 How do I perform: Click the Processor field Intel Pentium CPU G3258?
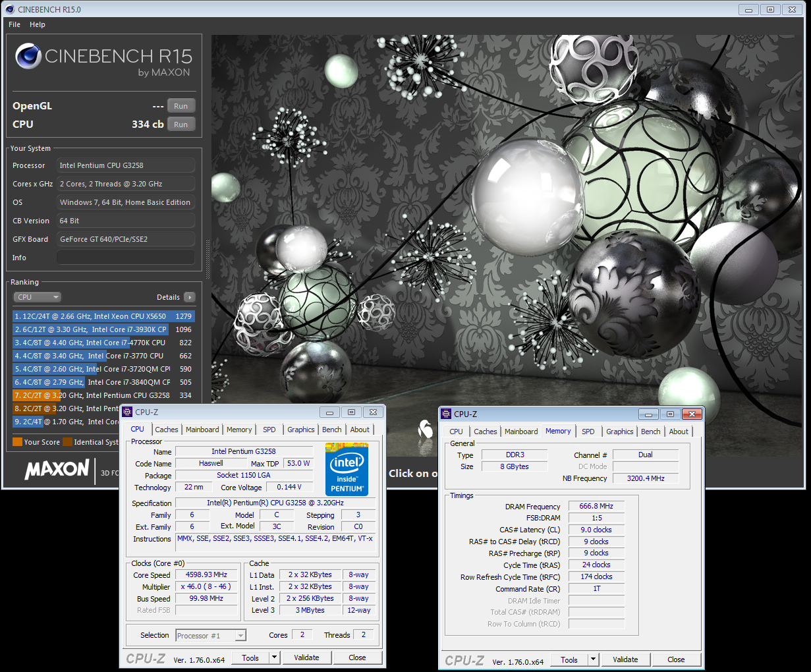pos(126,165)
